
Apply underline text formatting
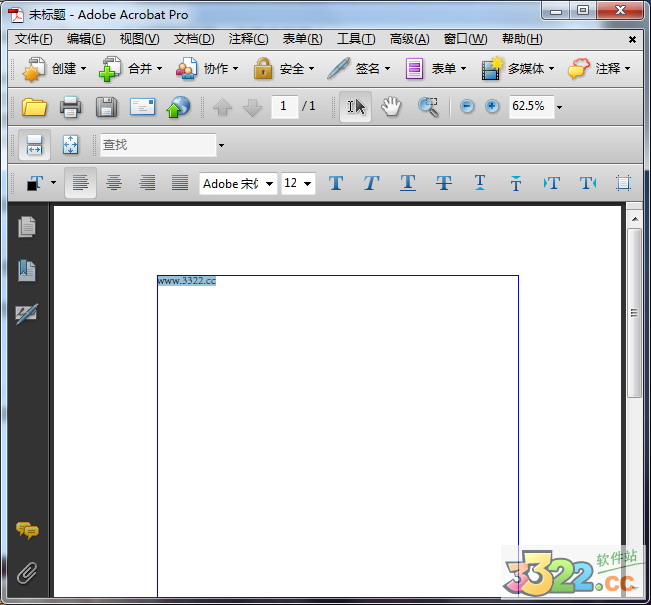click(408, 183)
